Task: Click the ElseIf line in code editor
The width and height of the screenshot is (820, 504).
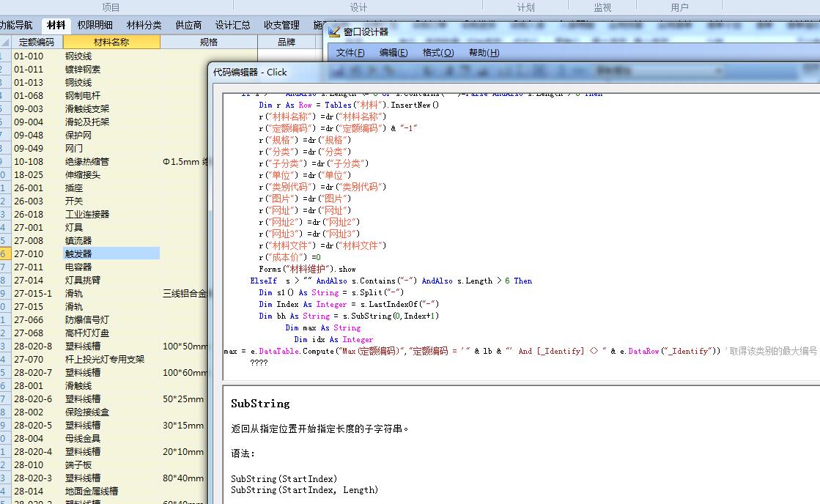Action: click(x=391, y=281)
